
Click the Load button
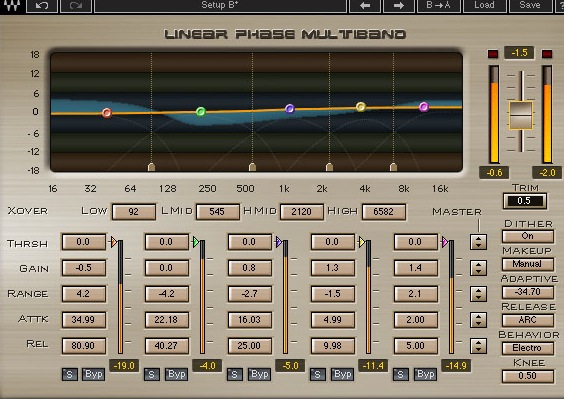point(484,6)
